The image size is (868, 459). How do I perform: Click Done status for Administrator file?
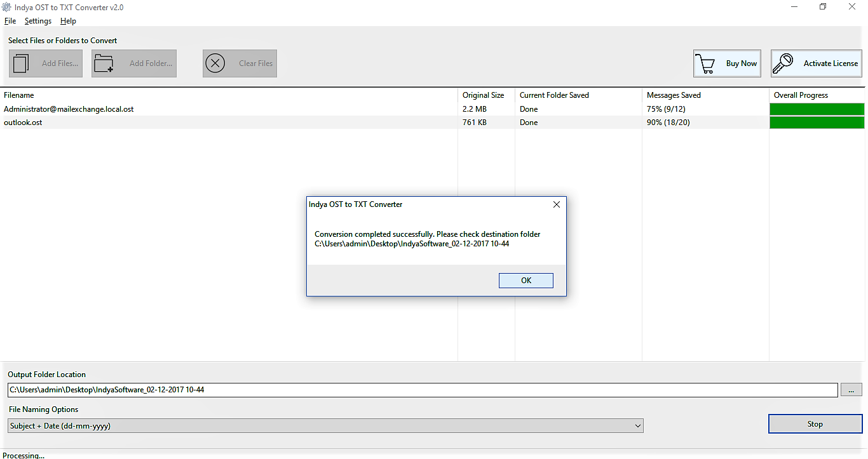529,109
